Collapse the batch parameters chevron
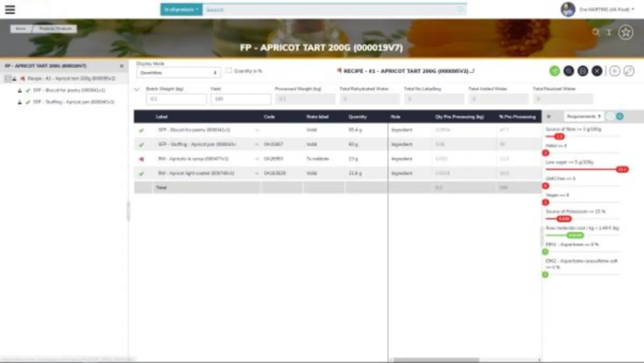 coord(137,90)
